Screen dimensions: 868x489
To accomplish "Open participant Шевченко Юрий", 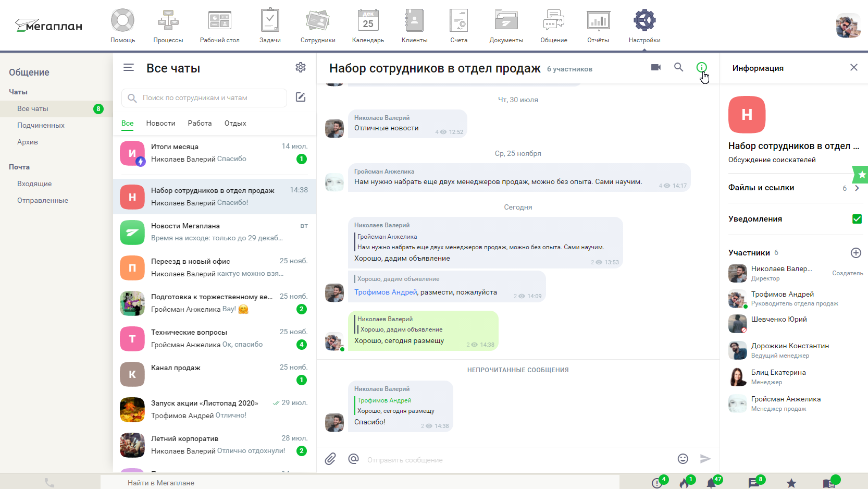I will [795, 324].
